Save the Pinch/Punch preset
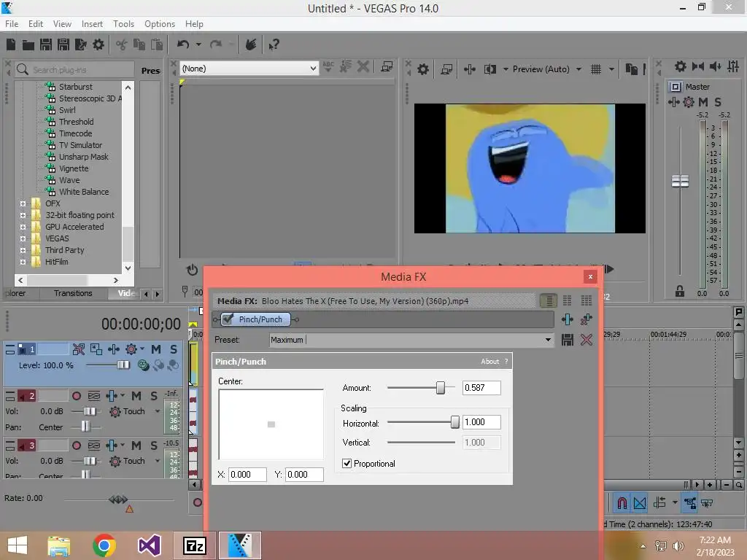 pyautogui.click(x=567, y=340)
